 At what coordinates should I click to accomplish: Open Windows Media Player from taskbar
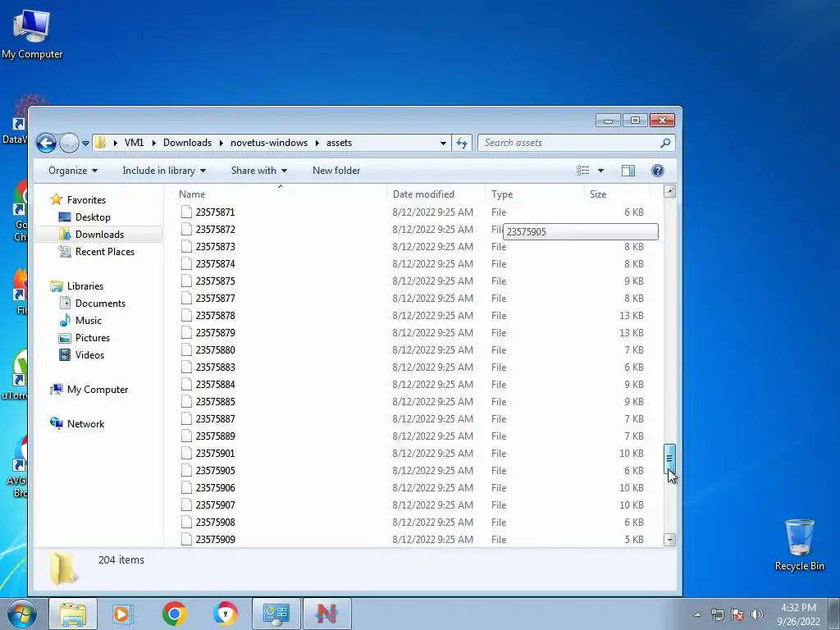pyautogui.click(x=123, y=614)
